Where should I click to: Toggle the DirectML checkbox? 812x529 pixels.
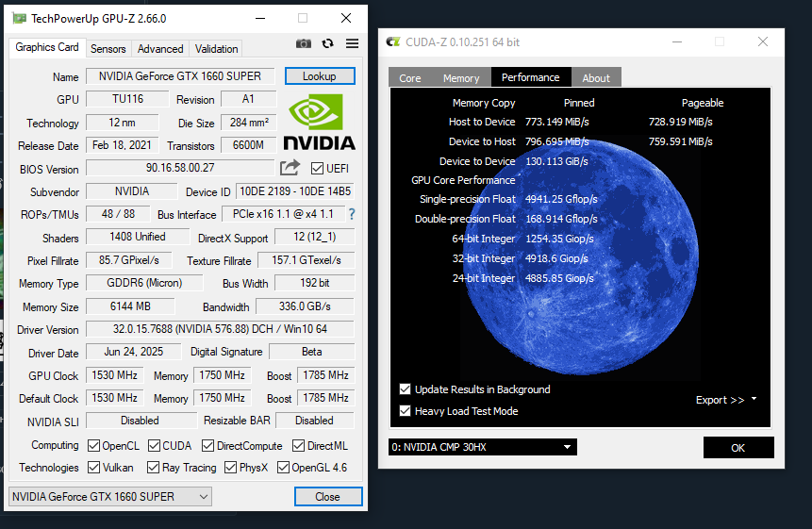coord(298,446)
